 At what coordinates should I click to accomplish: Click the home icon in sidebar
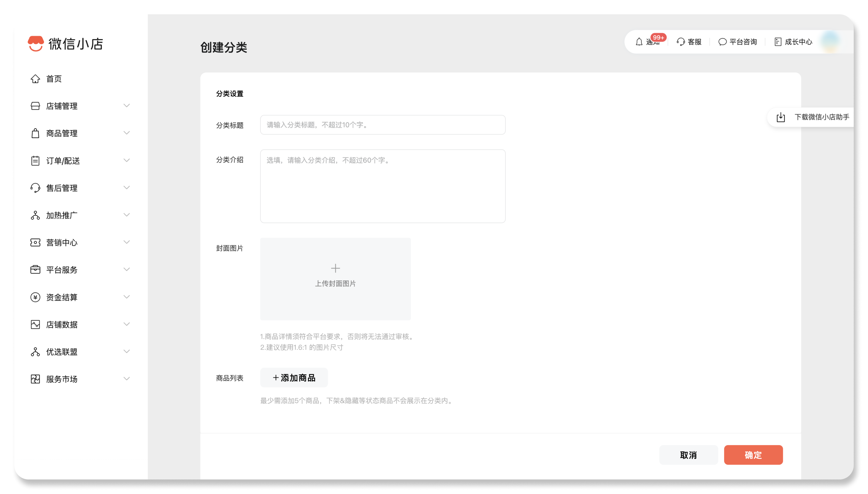tap(35, 79)
